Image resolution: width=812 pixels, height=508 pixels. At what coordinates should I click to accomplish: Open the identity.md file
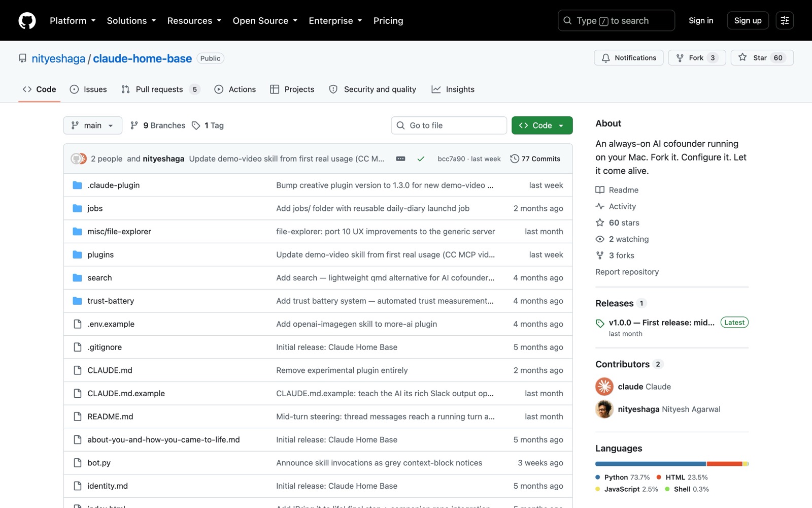pos(108,486)
